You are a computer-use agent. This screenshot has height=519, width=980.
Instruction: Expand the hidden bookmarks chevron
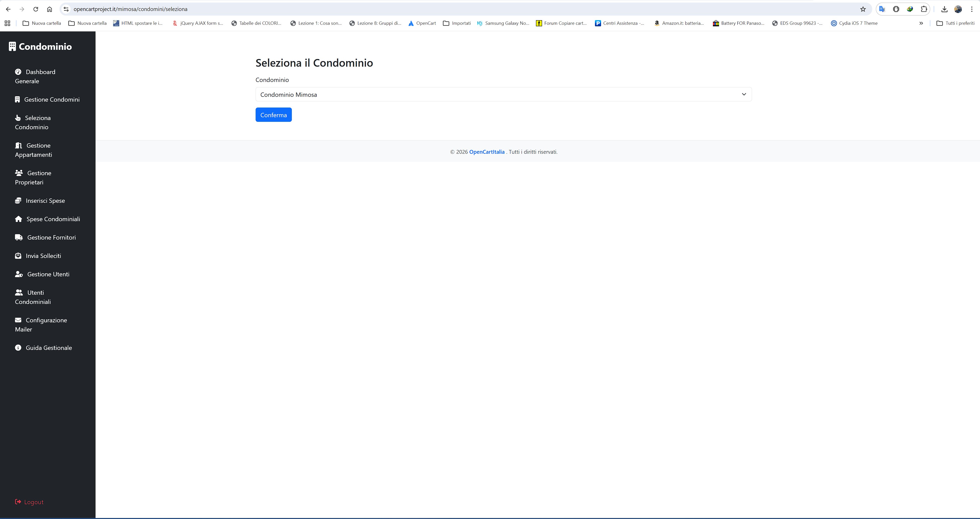tap(921, 23)
